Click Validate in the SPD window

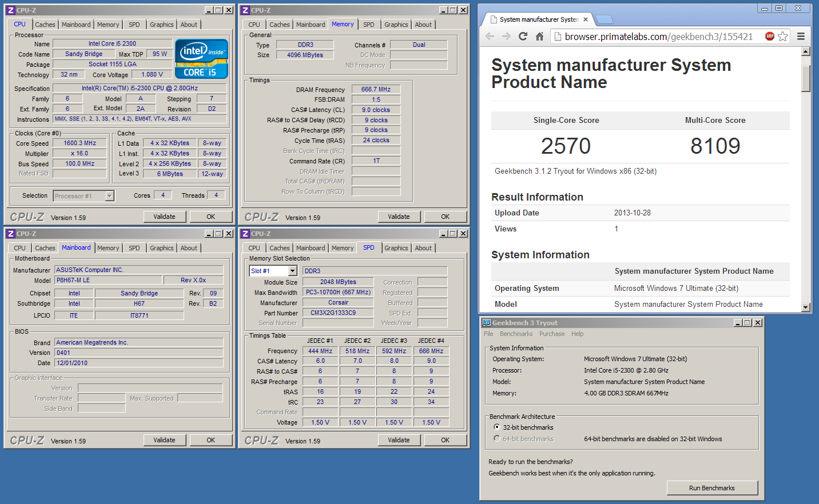(399, 440)
